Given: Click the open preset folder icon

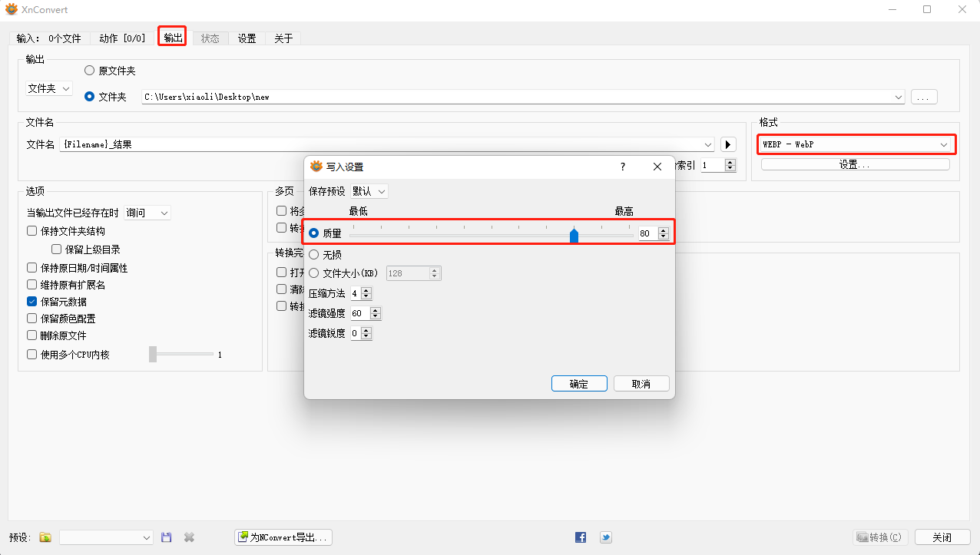Looking at the screenshot, I should (x=45, y=537).
